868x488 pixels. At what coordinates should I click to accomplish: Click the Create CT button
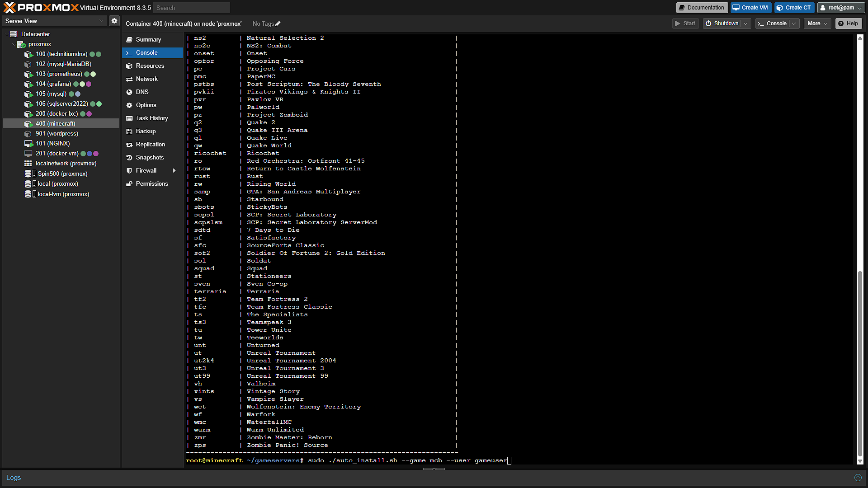[x=794, y=8]
